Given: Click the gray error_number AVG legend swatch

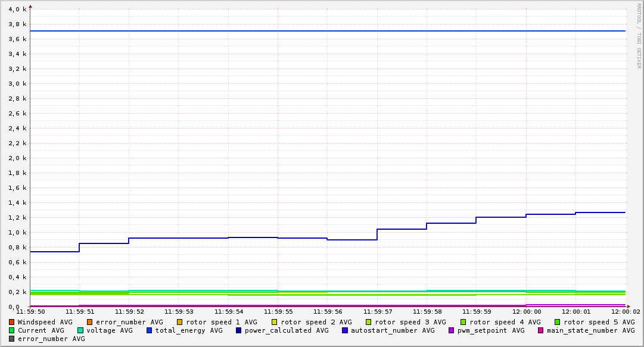Looking at the screenshot, I should pos(11,339).
